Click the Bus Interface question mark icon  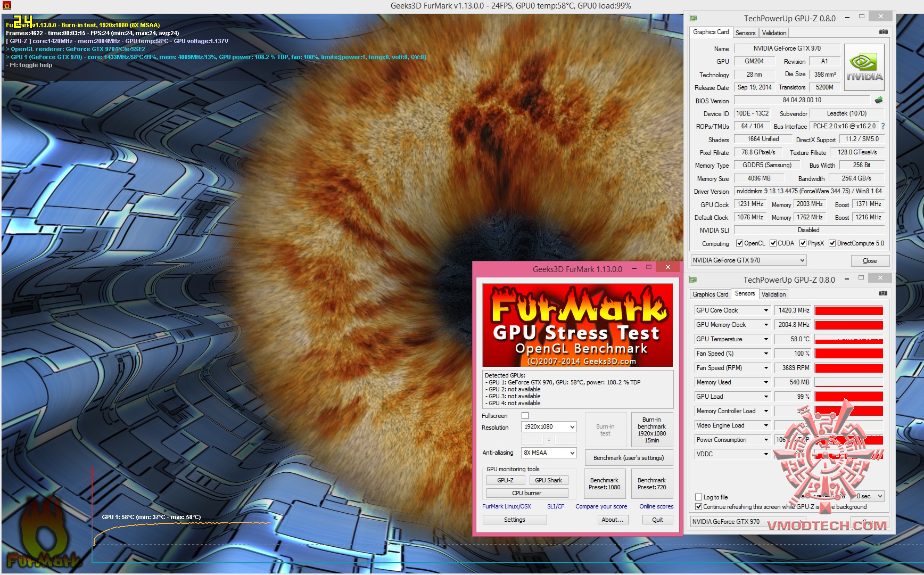coord(883,126)
